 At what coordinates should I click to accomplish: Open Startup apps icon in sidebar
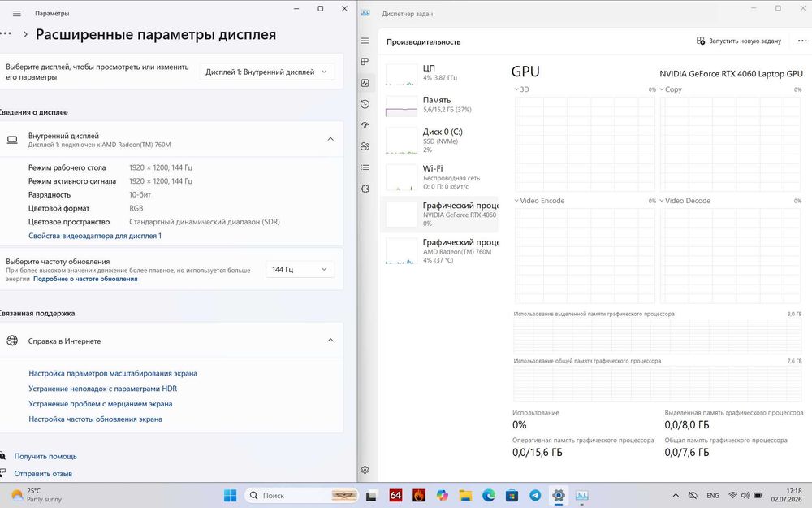[365, 125]
